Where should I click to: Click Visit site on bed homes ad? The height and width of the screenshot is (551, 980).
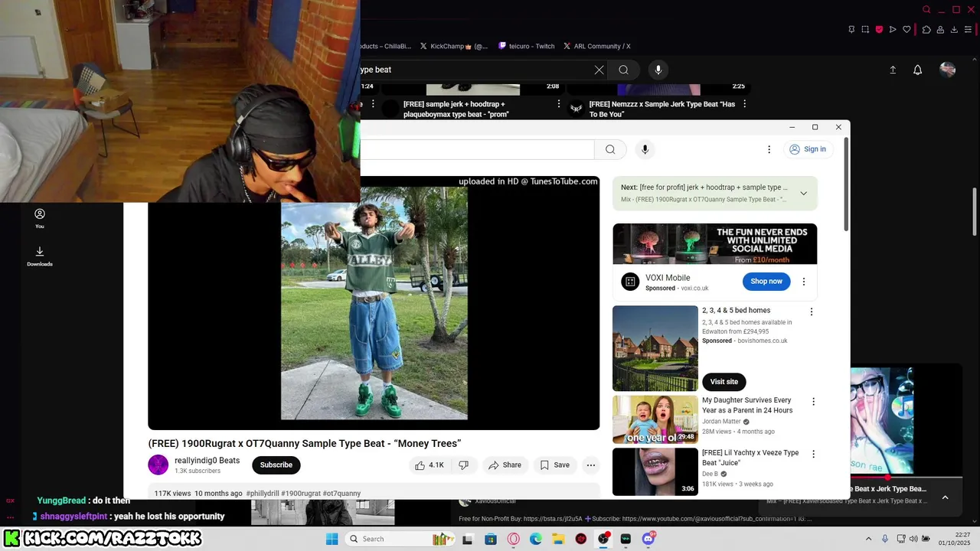(x=724, y=382)
